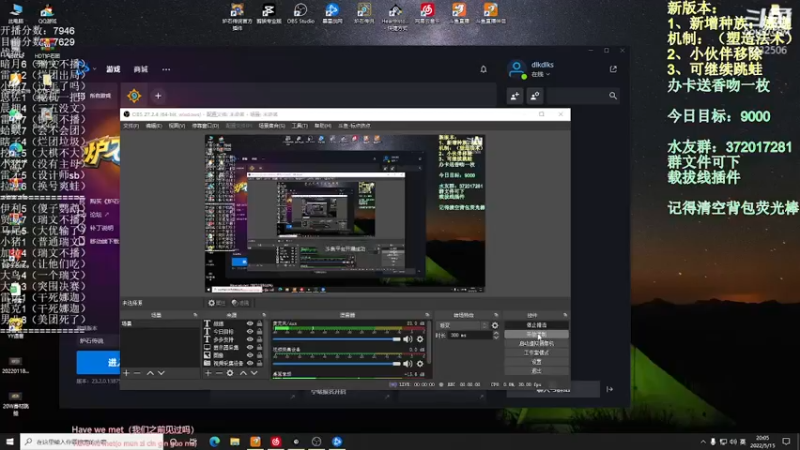
Task: Open OBS 编辑 menu
Action: 154,126
